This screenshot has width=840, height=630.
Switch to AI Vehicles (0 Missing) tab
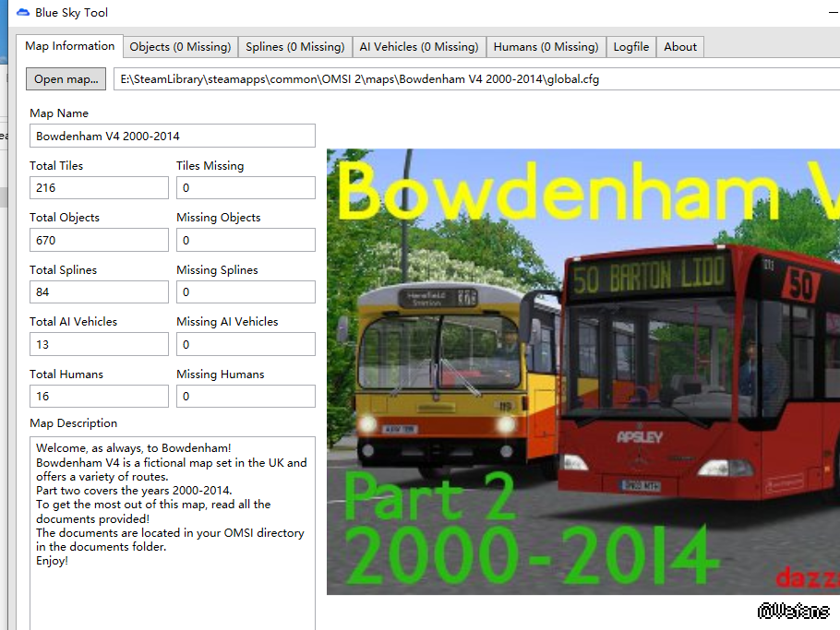point(419,47)
